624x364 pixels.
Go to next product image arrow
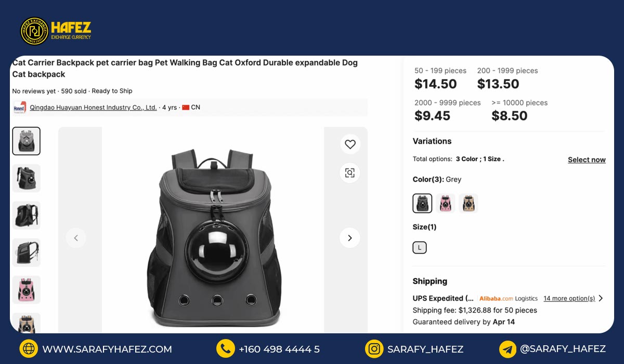pos(350,238)
